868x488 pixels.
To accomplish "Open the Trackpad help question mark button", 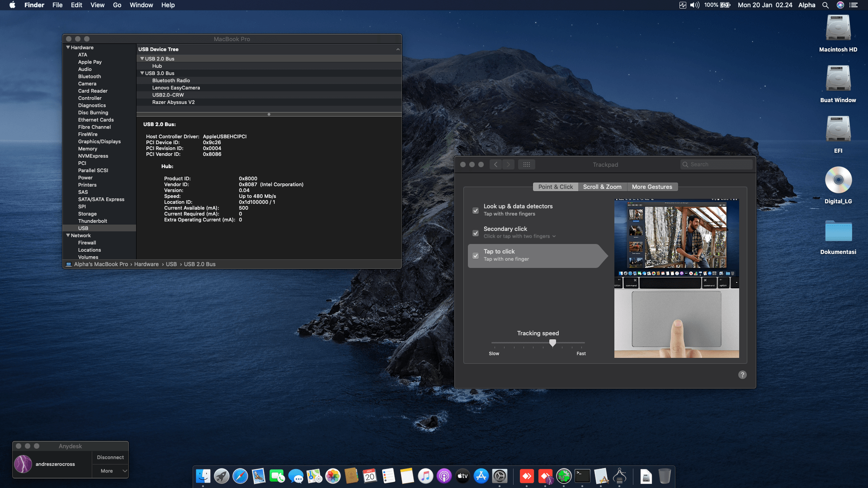I will [742, 375].
